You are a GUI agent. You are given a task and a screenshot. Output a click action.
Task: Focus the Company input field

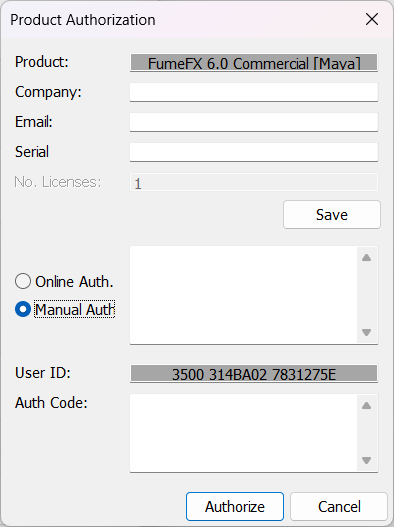pyautogui.click(x=254, y=92)
